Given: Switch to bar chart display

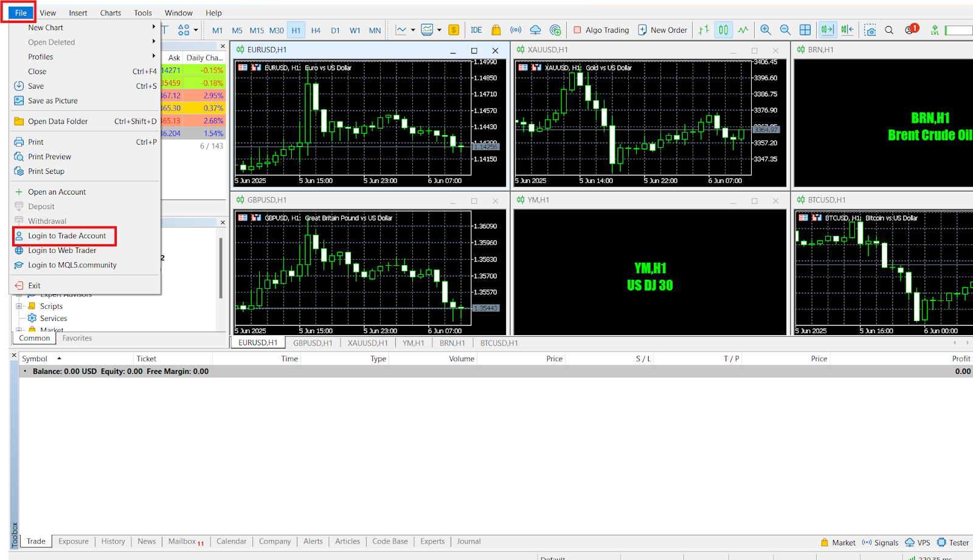Looking at the screenshot, I should click(704, 30).
